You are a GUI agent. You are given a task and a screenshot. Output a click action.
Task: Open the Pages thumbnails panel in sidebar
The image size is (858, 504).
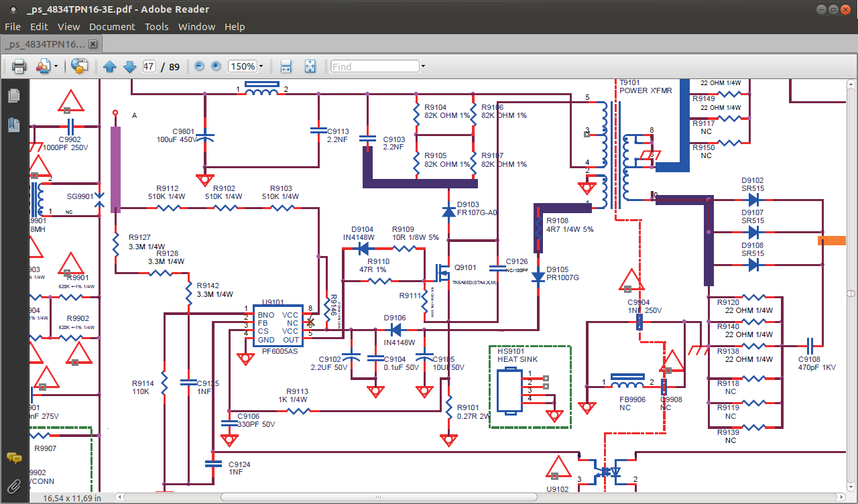pyautogui.click(x=13, y=96)
